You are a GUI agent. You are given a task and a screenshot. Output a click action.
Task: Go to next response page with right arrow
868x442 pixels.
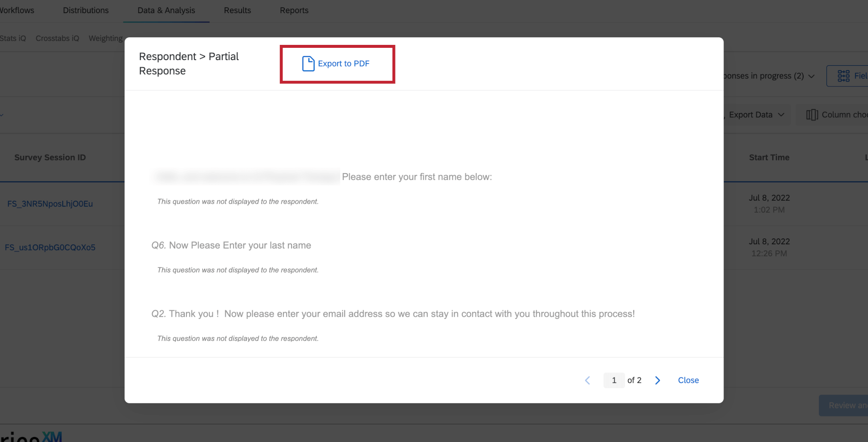(657, 380)
